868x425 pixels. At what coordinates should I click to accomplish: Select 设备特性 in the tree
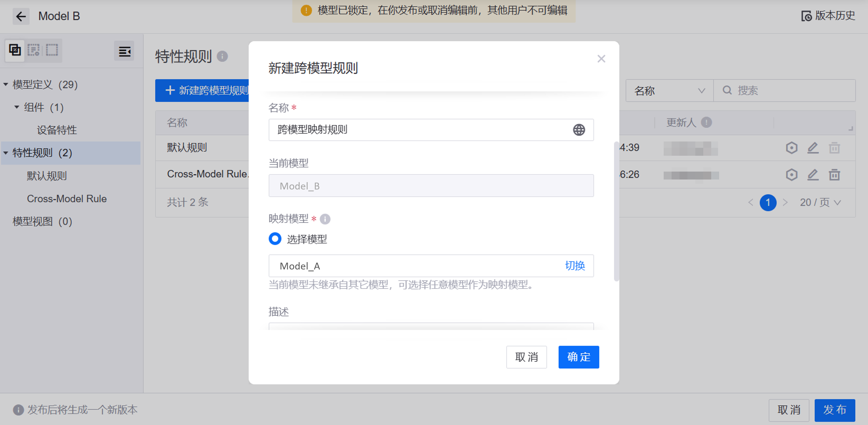pyautogui.click(x=57, y=130)
